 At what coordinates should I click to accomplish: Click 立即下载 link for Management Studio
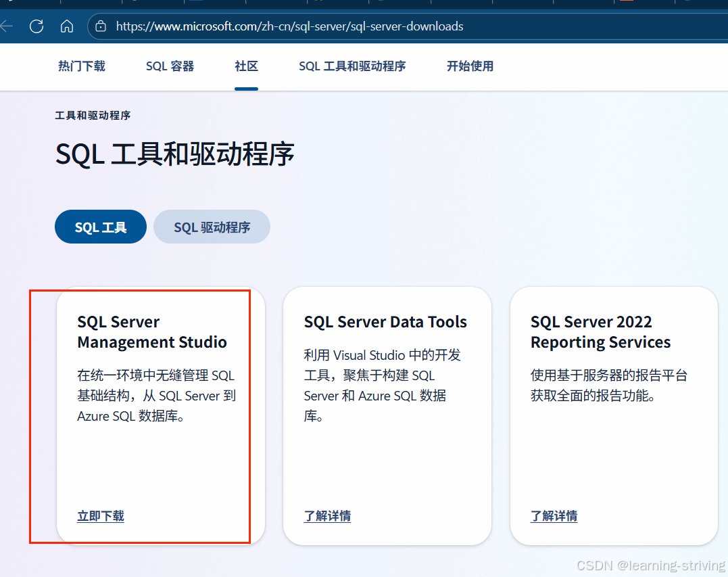101,515
